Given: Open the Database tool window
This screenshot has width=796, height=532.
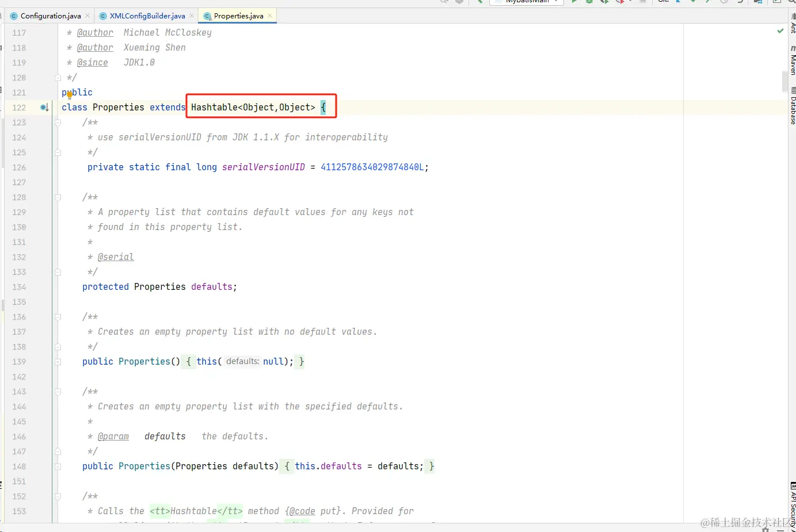Looking at the screenshot, I should pos(793,106).
